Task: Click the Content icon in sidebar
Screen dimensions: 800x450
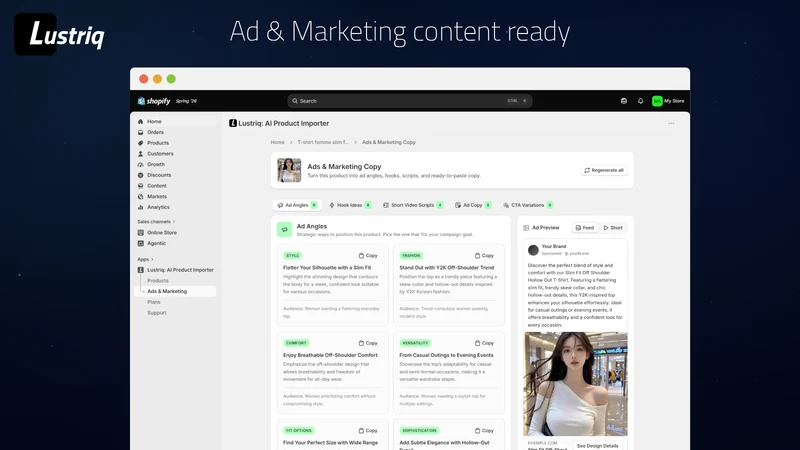Action: coord(140,186)
